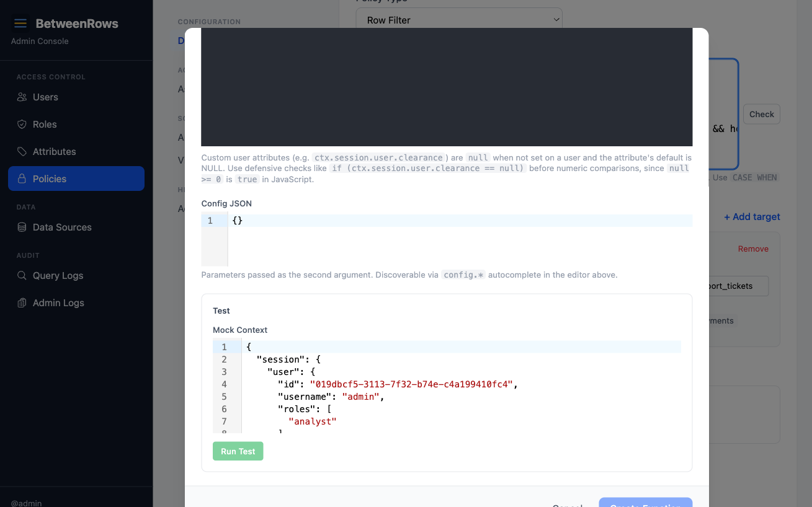812x507 pixels.
Task: Click the Admin Console subtitle
Action: [40, 41]
